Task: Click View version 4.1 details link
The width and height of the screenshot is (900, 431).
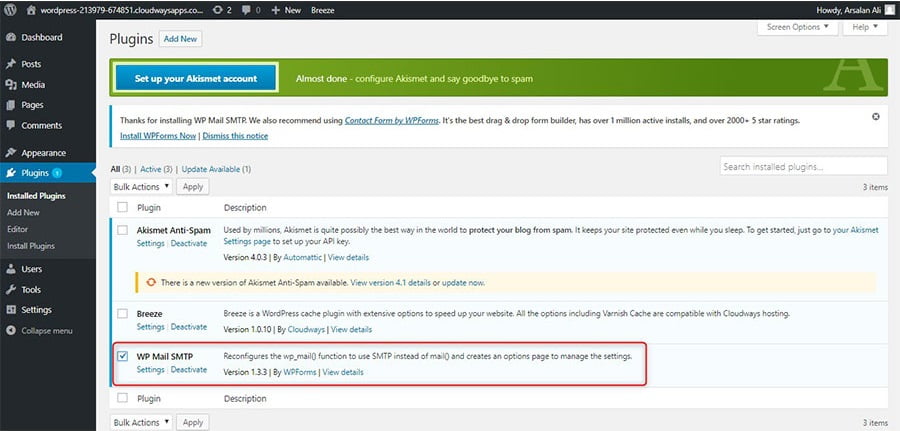Action: coord(390,283)
